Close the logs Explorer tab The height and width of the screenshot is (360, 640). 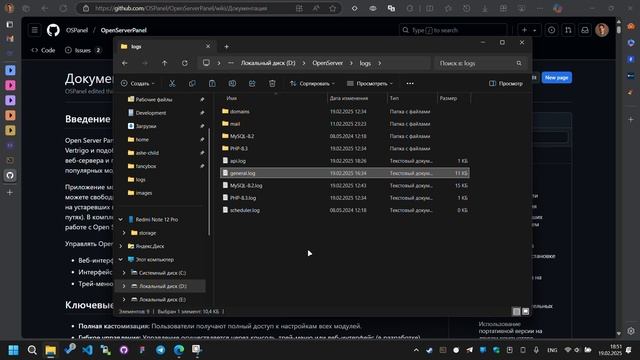208,47
